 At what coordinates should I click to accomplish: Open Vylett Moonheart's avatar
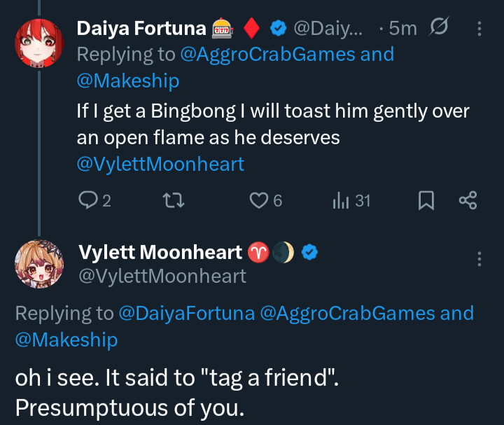click(x=38, y=263)
